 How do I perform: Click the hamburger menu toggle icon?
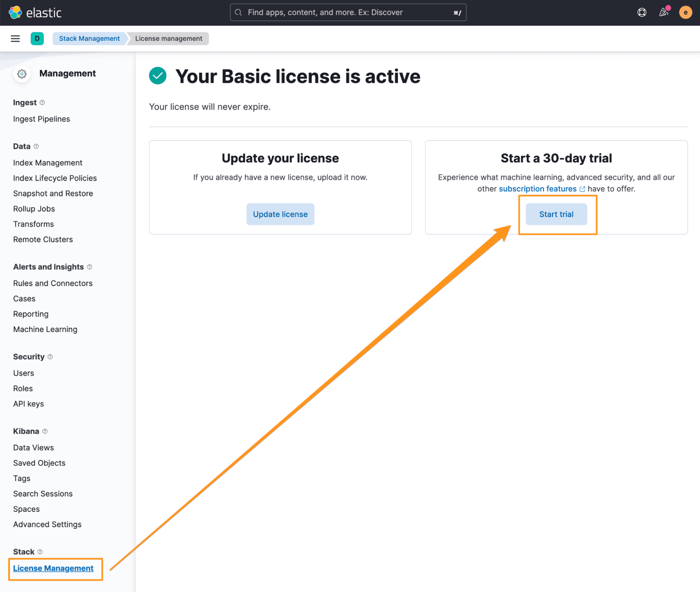coord(15,38)
